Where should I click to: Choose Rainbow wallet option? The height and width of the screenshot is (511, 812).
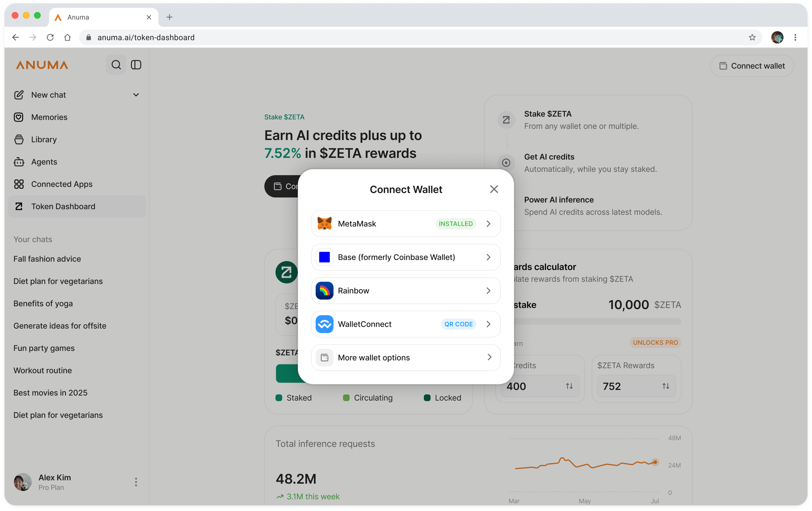click(x=406, y=290)
